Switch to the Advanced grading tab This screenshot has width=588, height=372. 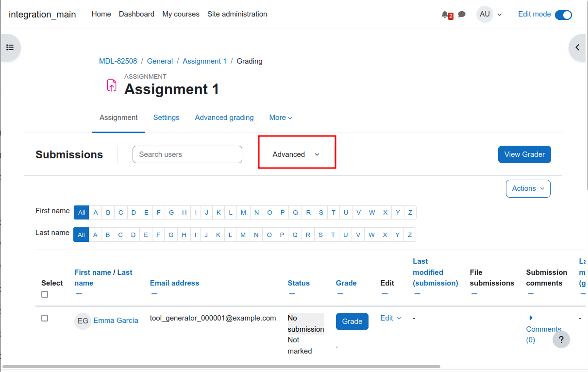tap(224, 118)
